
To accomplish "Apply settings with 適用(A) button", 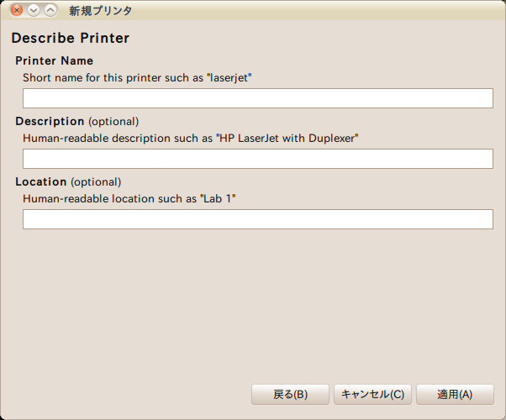I will click(455, 394).
